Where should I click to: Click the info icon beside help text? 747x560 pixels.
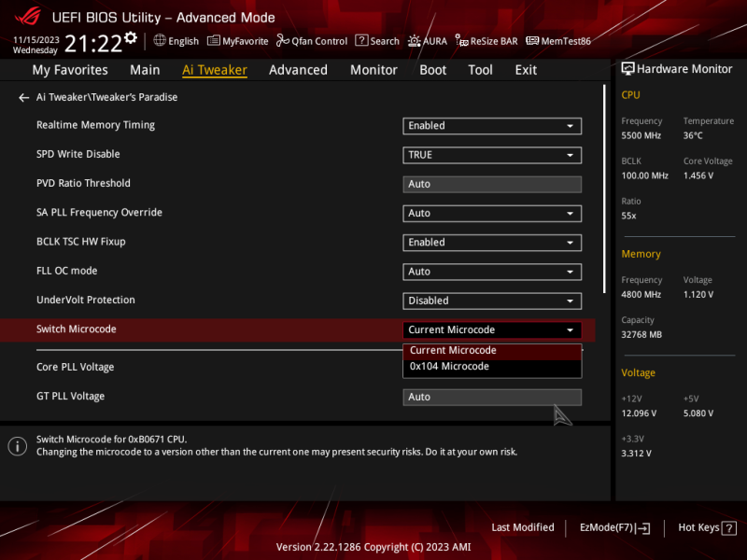pyautogui.click(x=17, y=446)
